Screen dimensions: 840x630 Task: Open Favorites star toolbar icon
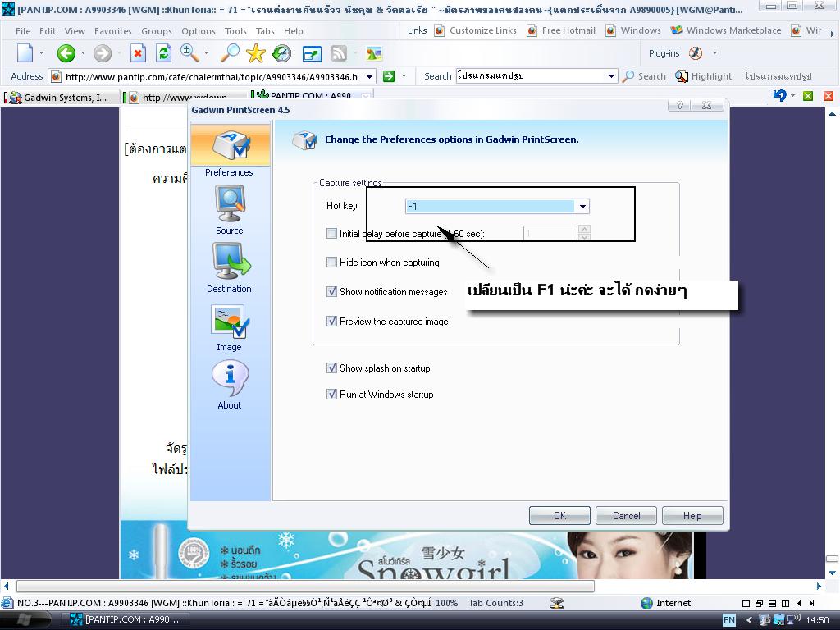tap(256, 53)
